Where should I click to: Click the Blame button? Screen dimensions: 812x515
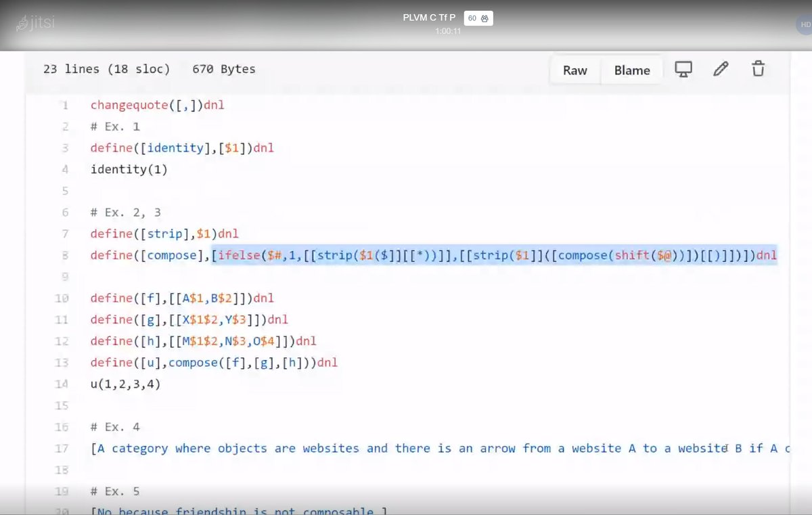[632, 70]
